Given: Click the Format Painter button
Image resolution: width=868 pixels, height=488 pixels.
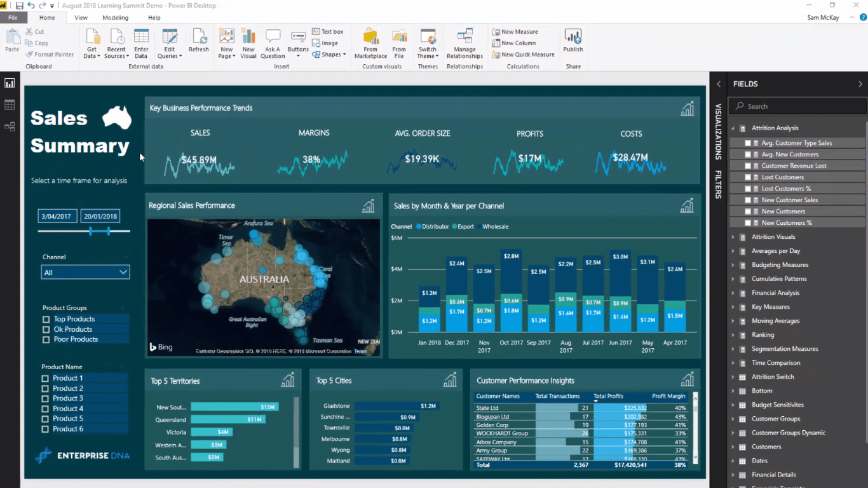Looking at the screenshot, I should [x=50, y=55].
